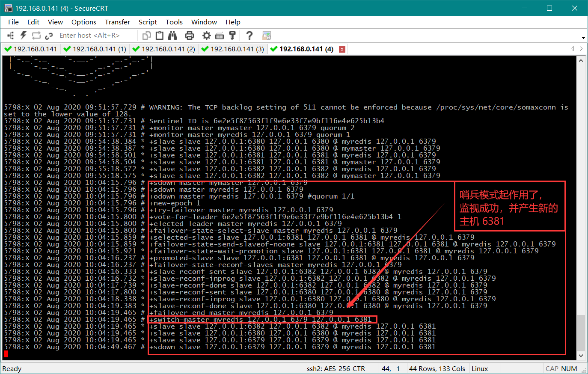
Task: Open Session Options gear icon
Action: (207, 36)
